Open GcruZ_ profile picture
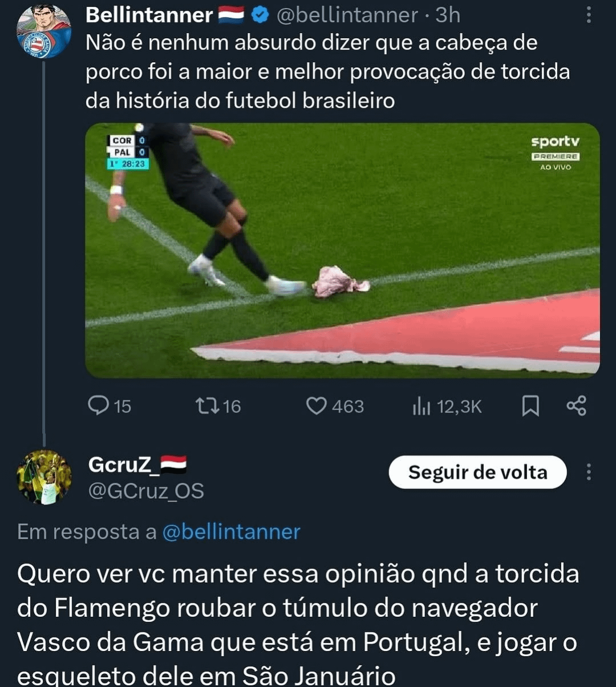The image size is (616, 687). pyautogui.click(x=44, y=477)
